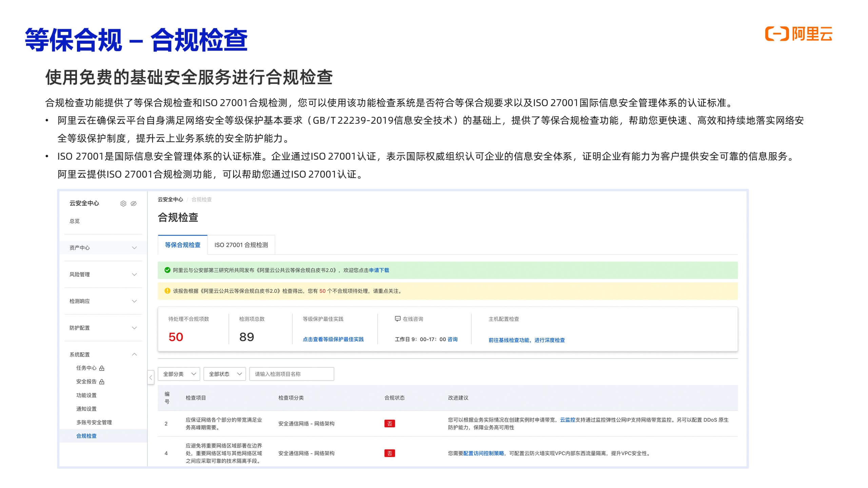Click the 改进建议 column header

(458, 398)
